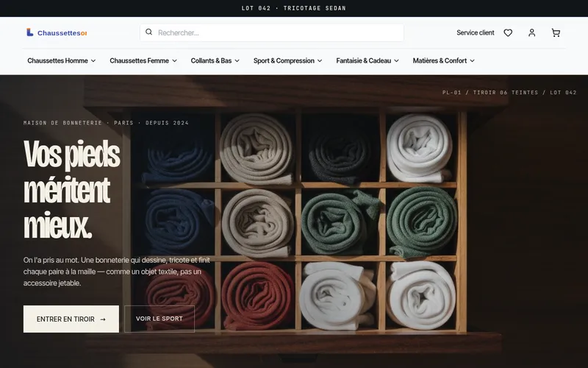This screenshot has width=588, height=368.
Task: Click the LOT 042 · TRICOTAGE SEDAN banner
Action: pos(293,8)
